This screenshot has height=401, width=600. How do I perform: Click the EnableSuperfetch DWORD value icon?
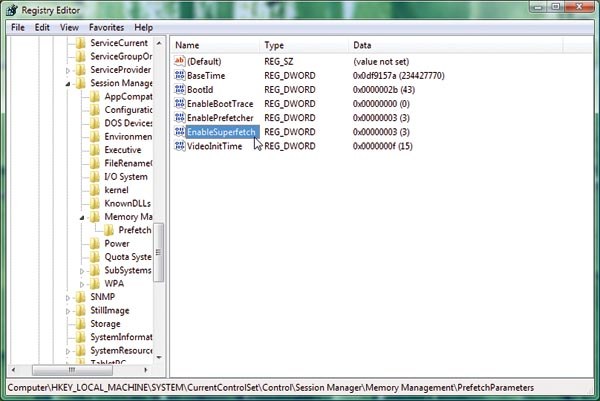[180, 131]
